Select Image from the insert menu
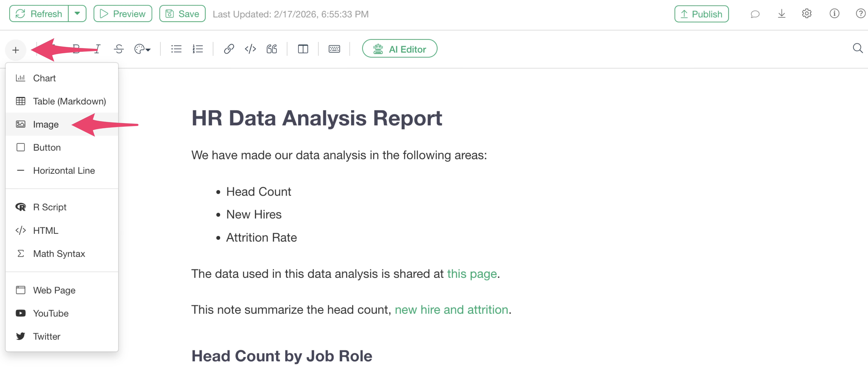Screen dimensions: 868x383 coord(46,124)
